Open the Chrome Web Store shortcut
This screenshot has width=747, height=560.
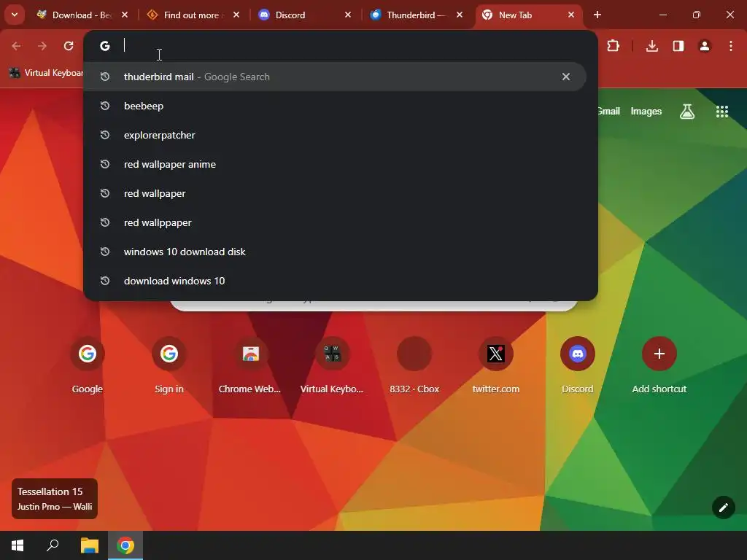click(x=251, y=366)
